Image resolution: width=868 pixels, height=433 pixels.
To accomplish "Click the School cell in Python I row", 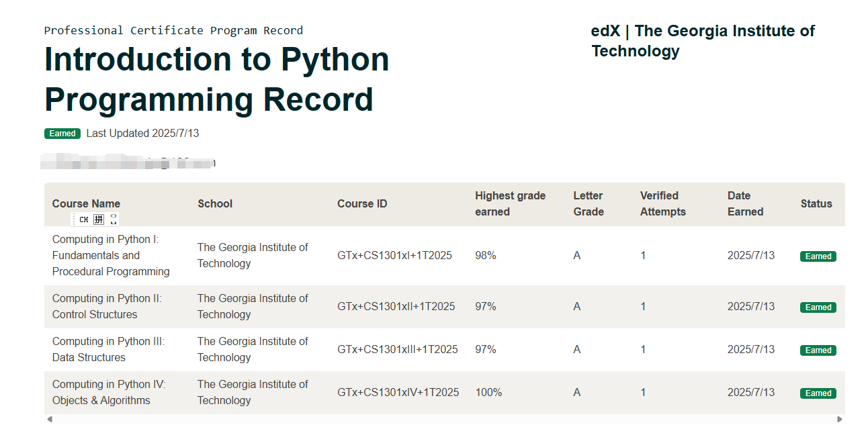I will point(253,255).
